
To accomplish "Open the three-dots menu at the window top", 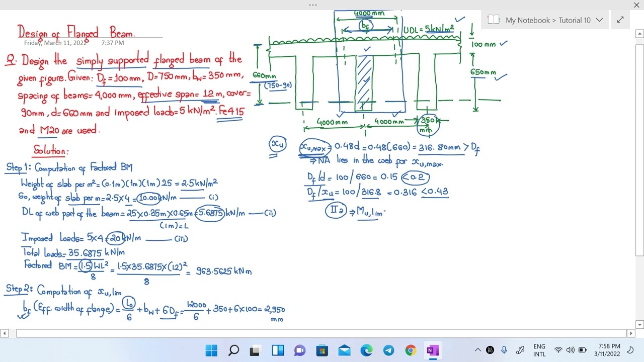I will tap(313, 5).
